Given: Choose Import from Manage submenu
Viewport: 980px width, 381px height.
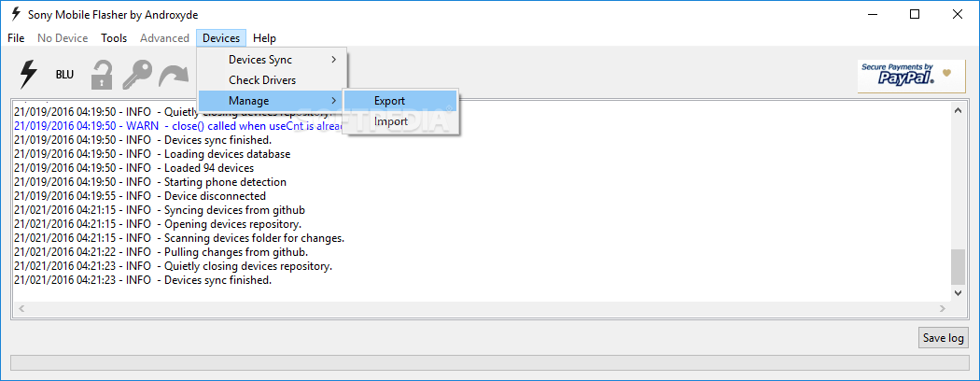Looking at the screenshot, I should tap(400, 121).
